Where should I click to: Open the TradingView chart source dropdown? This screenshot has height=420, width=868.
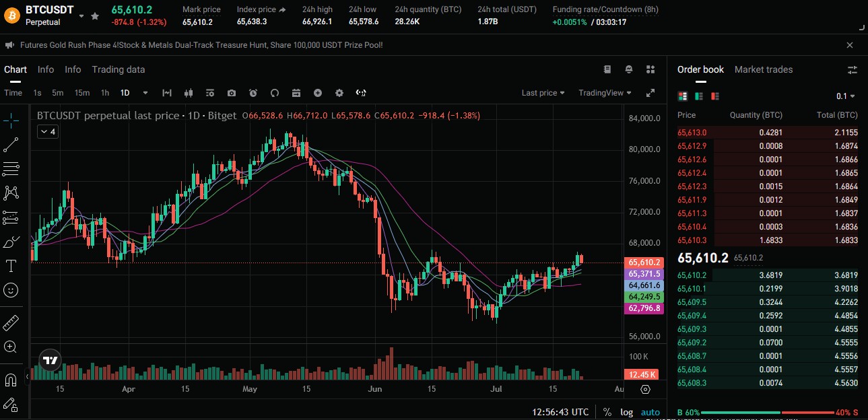pyautogui.click(x=605, y=93)
